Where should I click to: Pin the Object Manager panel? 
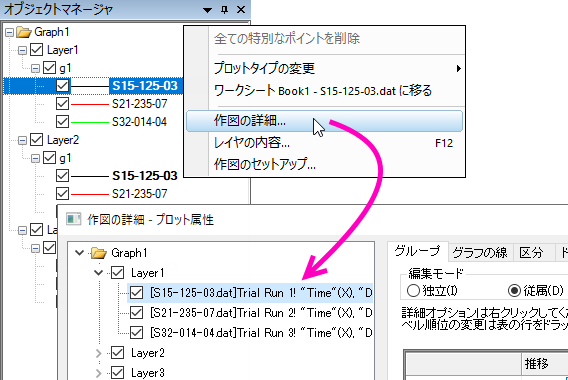pyautogui.click(x=225, y=10)
